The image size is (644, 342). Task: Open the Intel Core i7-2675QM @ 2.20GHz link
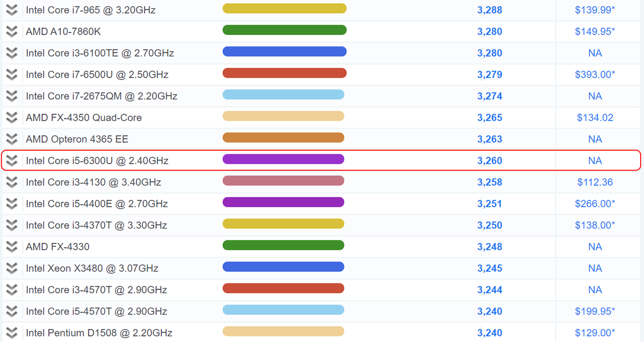point(101,96)
